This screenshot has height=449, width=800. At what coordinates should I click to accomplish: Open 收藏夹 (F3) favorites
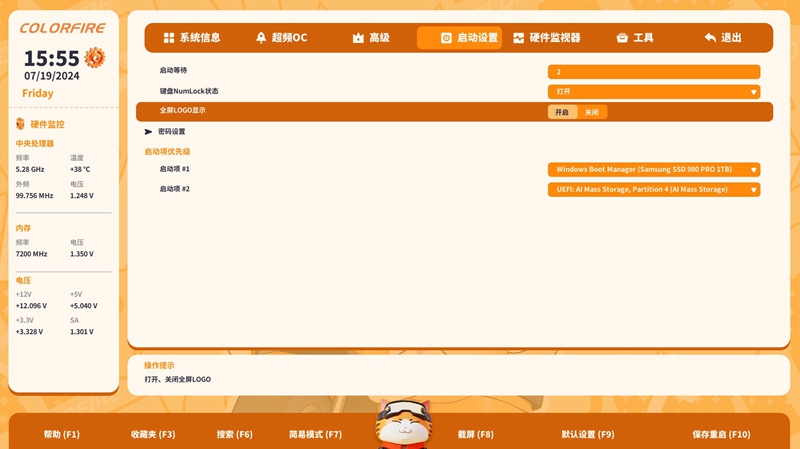[153, 435]
